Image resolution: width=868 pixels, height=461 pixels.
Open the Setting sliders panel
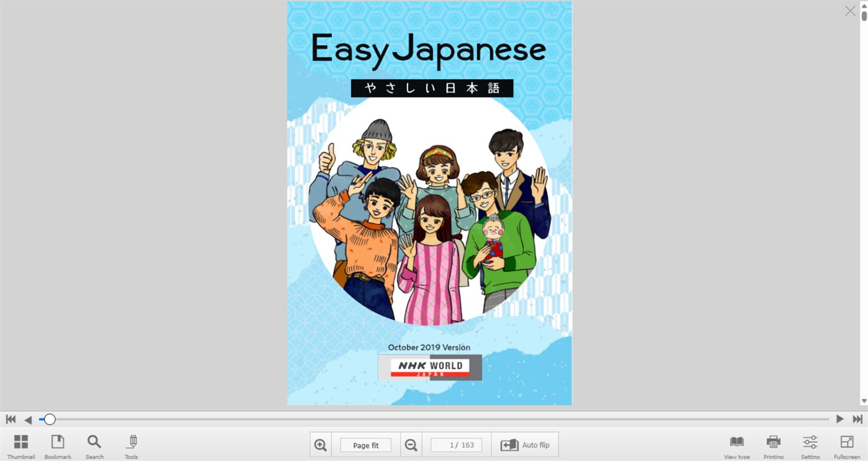click(x=810, y=446)
